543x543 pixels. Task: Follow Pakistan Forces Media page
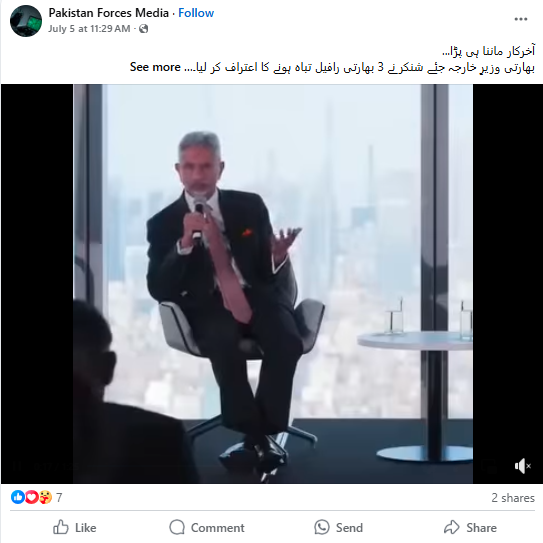click(196, 13)
